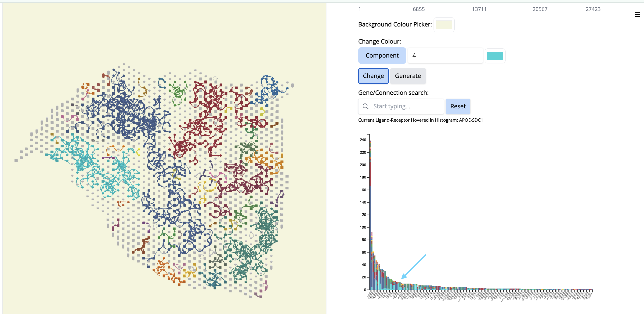Click the tallest bar in the histogram
Screen dimensions: 644x314
370,215
